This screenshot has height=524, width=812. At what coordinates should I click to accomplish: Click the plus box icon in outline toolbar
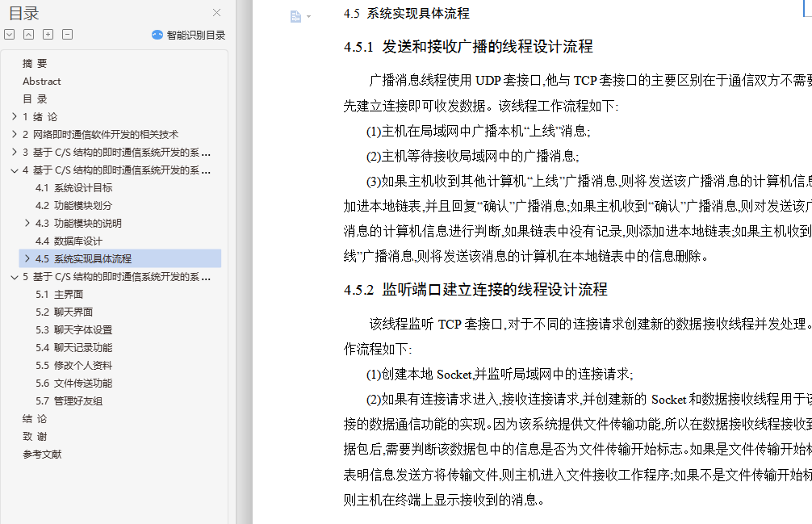coord(48,35)
